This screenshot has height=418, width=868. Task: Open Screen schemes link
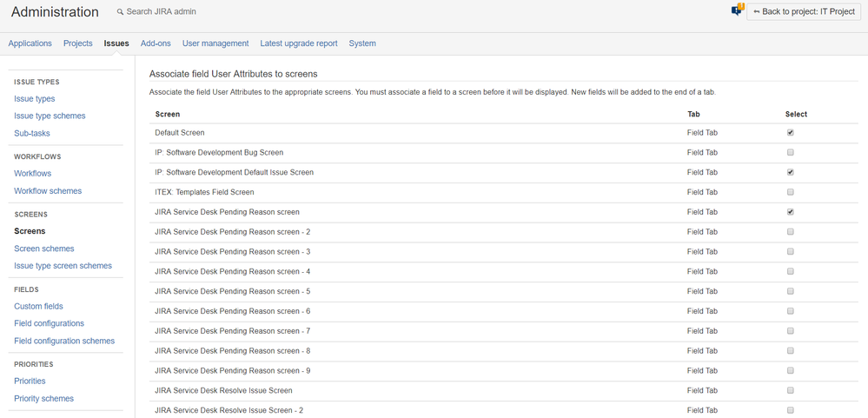44,249
